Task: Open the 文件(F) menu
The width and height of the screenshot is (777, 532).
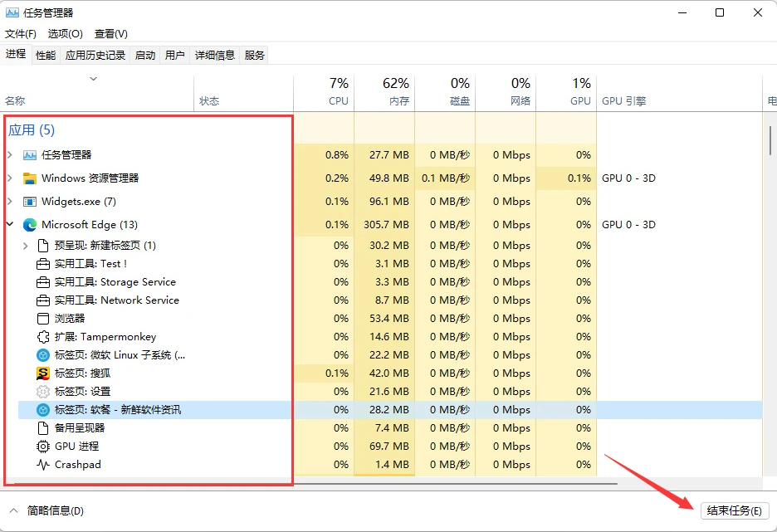Action: pos(21,34)
